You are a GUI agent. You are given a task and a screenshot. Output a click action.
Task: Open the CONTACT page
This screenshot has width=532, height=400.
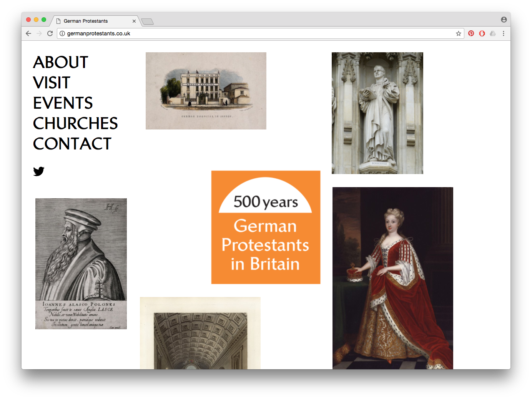pos(72,144)
